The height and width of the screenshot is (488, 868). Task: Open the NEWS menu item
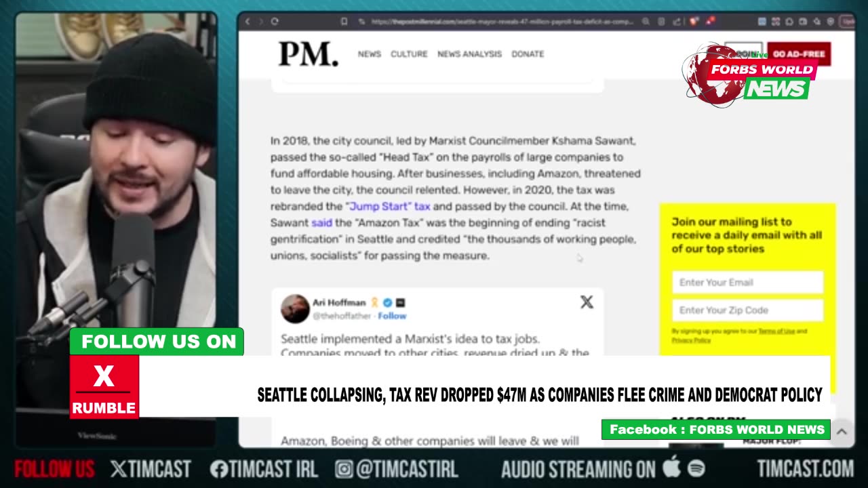point(370,54)
